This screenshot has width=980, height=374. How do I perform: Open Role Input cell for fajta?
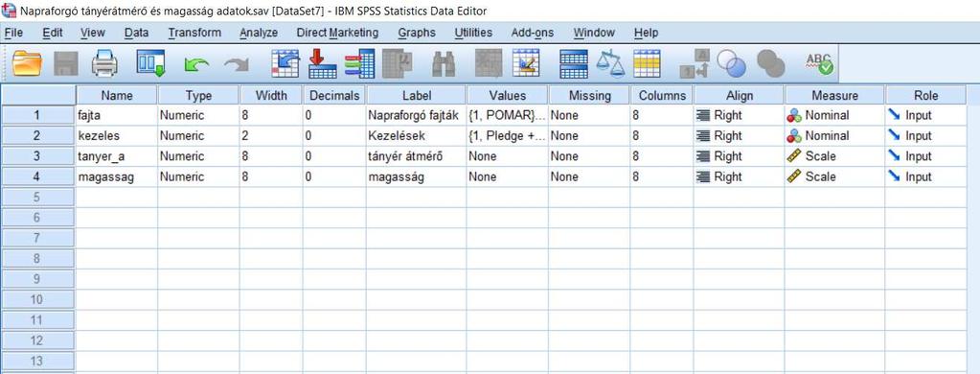(925, 115)
